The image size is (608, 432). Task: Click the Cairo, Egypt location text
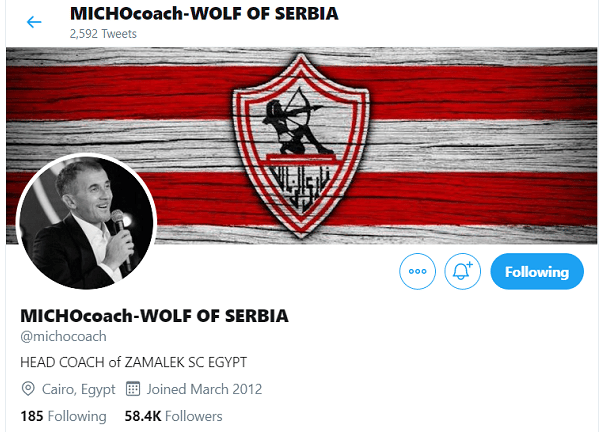78,389
